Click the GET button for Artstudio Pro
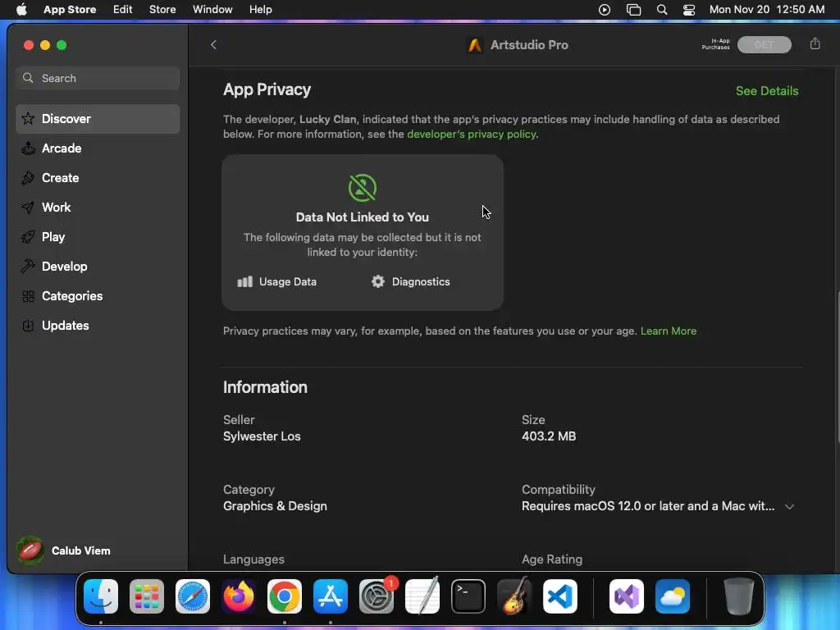The width and height of the screenshot is (840, 630). coord(764,45)
